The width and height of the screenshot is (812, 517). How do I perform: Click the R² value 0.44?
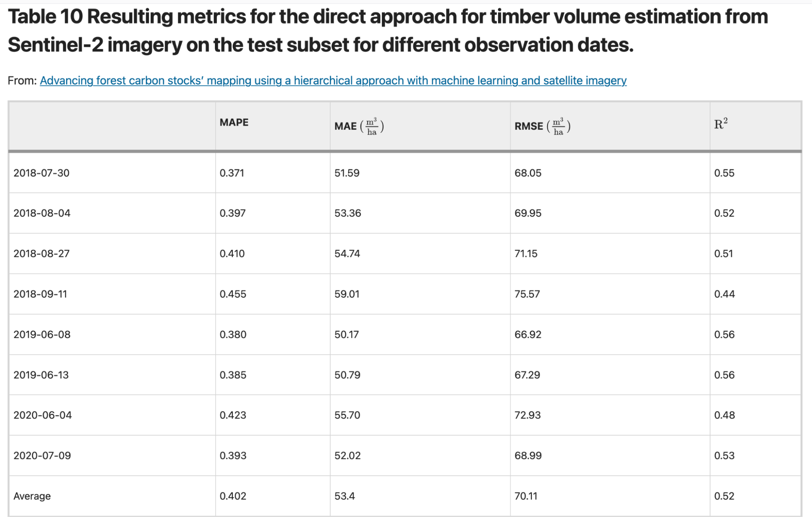[724, 294]
